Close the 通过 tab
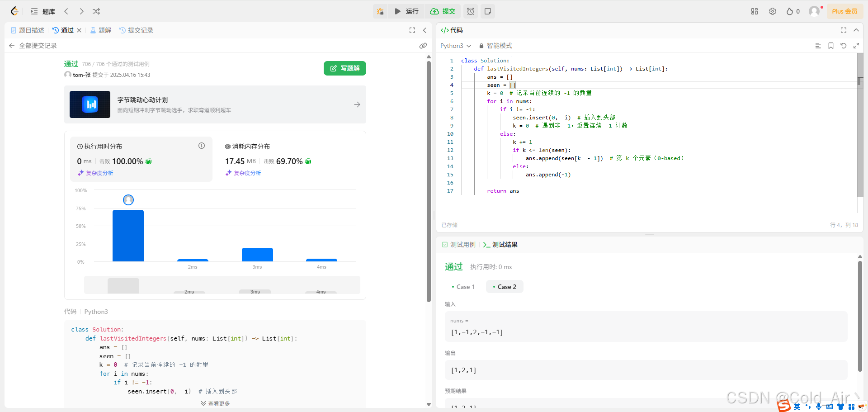 pos(79,30)
